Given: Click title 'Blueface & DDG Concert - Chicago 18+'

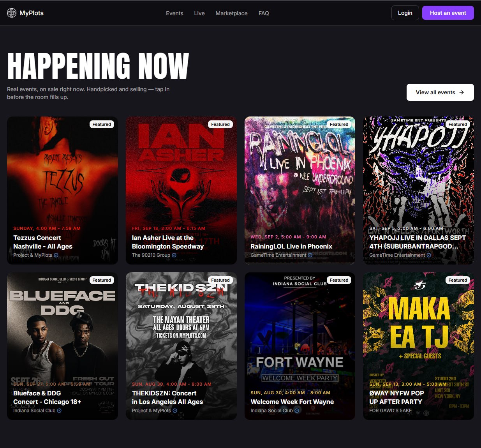Looking at the screenshot, I should (x=47, y=397).
